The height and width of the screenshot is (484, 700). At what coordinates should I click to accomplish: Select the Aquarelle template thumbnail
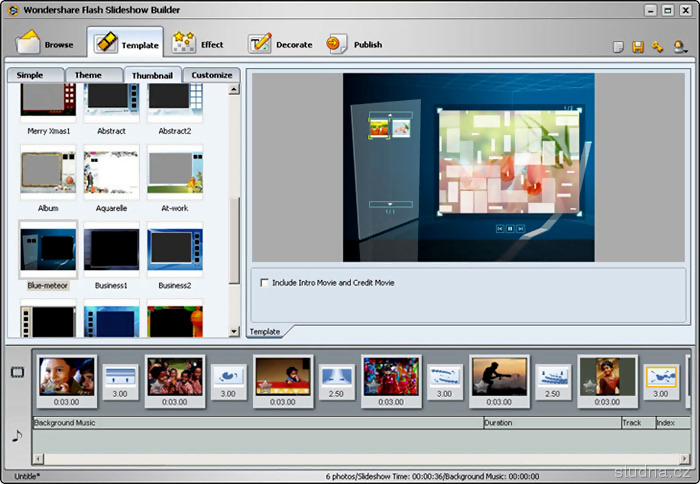pyautogui.click(x=111, y=171)
